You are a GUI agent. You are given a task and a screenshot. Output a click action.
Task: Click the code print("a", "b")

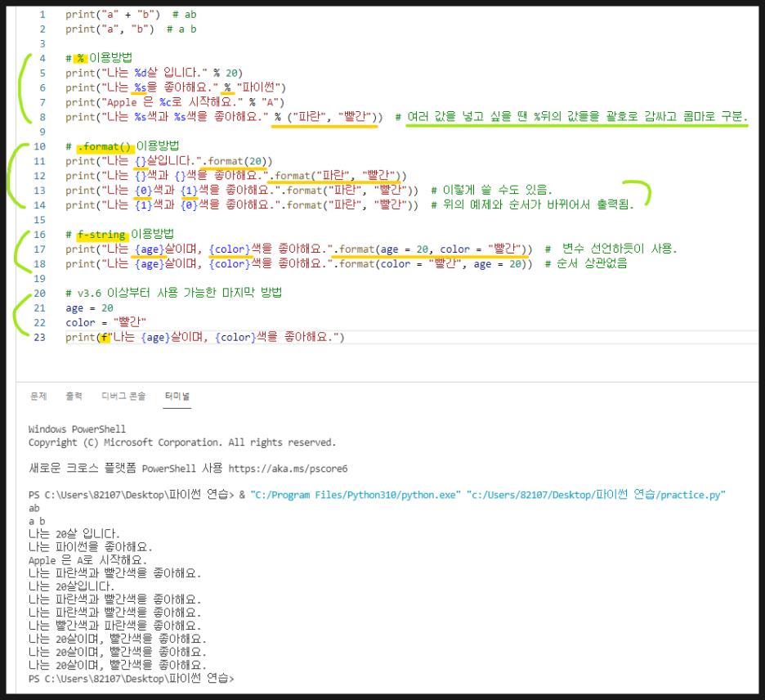click(x=110, y=29)
